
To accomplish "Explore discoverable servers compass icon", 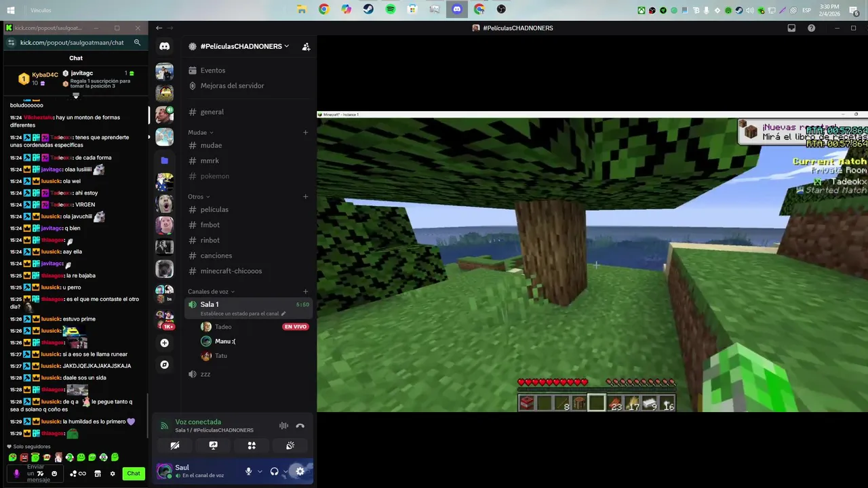I will [x=164, y=365].
